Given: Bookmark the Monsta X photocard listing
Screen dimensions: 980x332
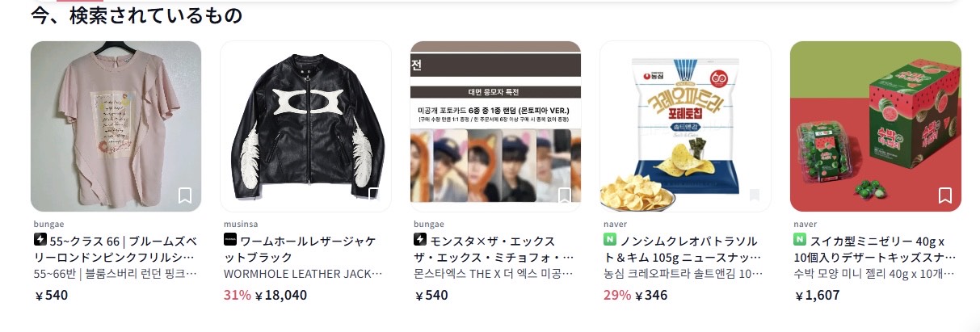Looking at the screenshot, I should pos(564,195).
